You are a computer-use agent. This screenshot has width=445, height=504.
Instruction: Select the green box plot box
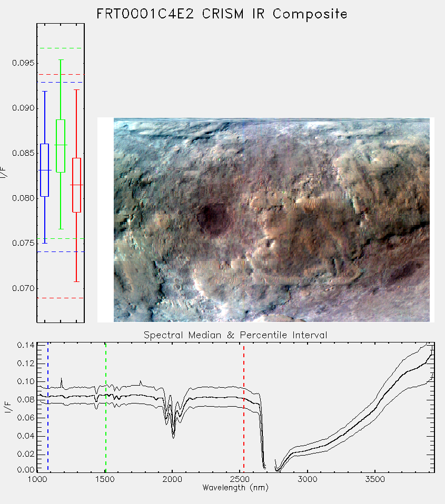pos(61,146)
